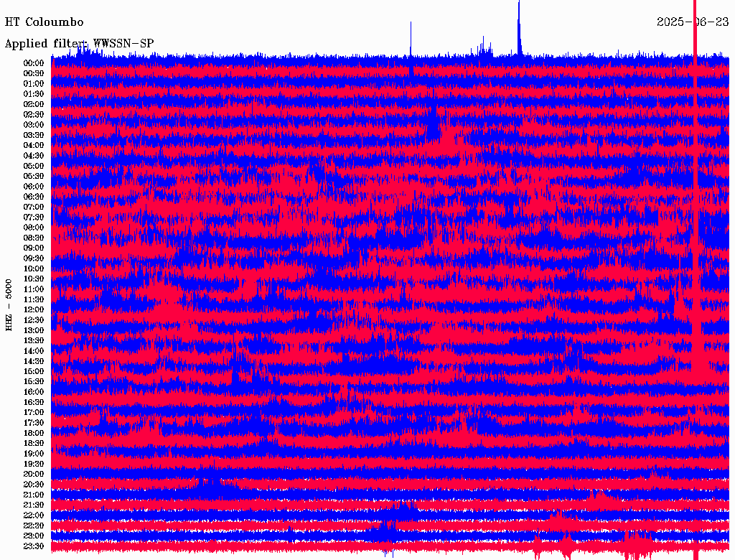
Task: Click the 20:30 time label
Action: 34,485
